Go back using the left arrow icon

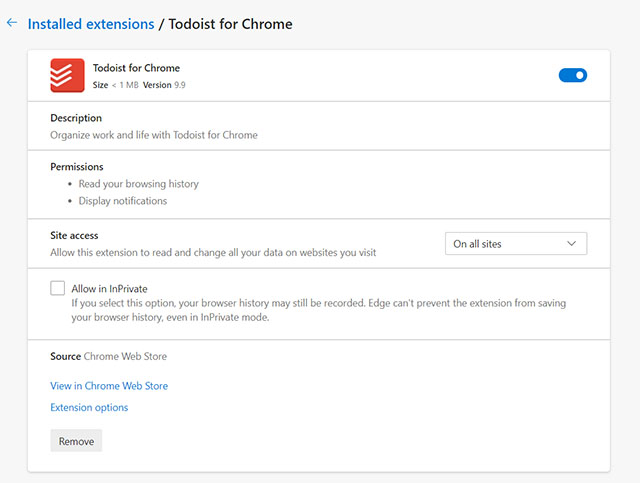click(12, 23)
